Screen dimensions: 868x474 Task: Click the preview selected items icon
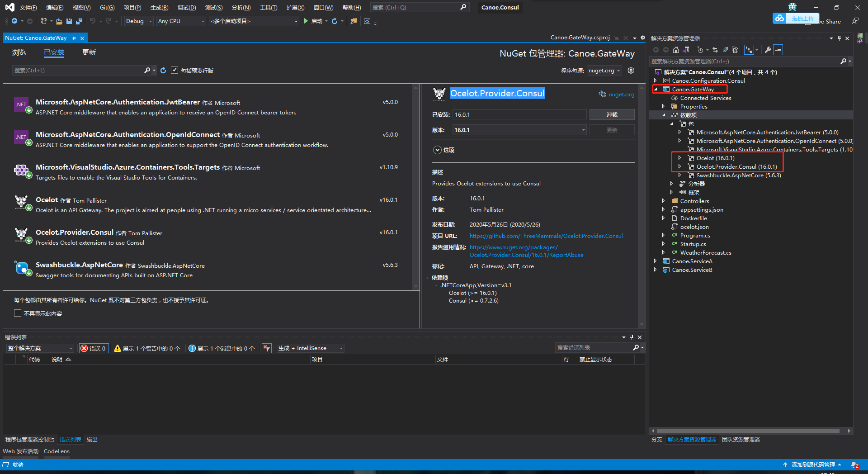click(x=778, y=50)
